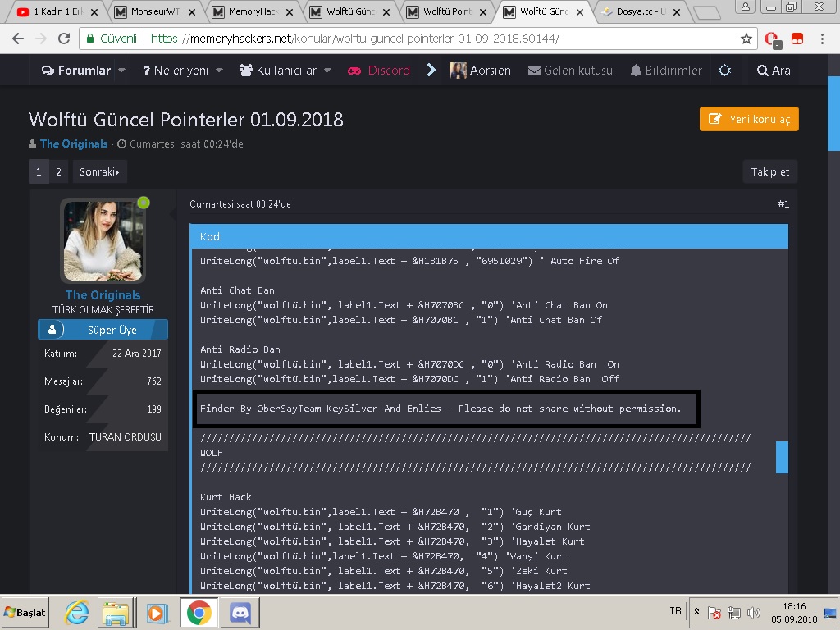Click the 'Kurt Hack' line in the code
Viewport: 840px width, 630px height.
226,497
